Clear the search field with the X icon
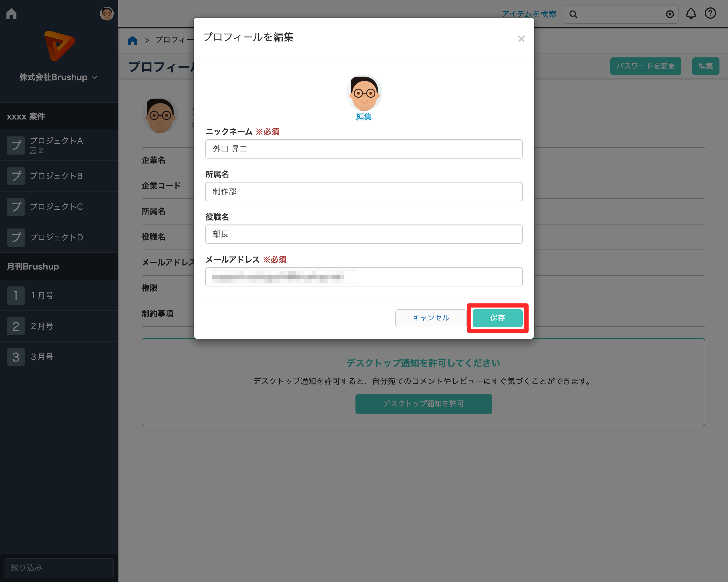728x582 pixels. pyautogui.click(x=670, y=14)
